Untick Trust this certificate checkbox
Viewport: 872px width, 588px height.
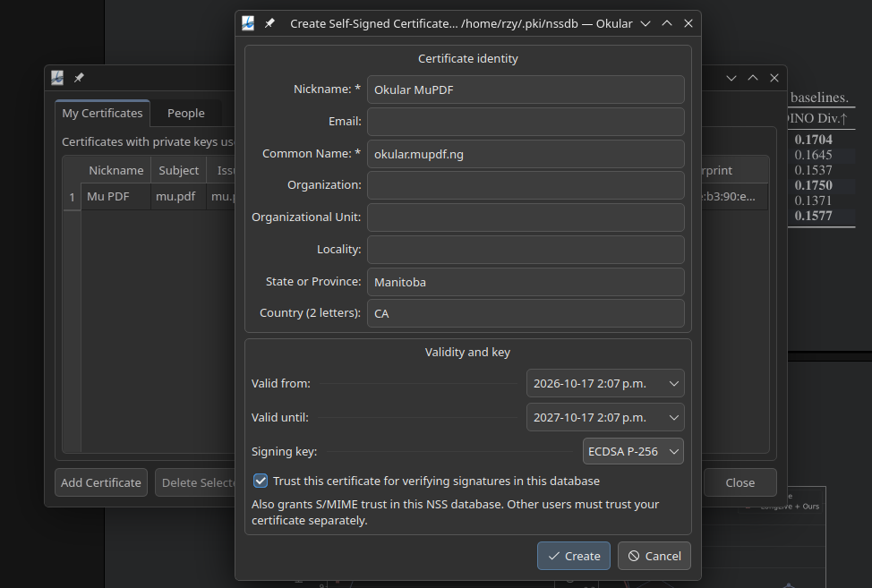pyautogui.click(x=261, y=481)
